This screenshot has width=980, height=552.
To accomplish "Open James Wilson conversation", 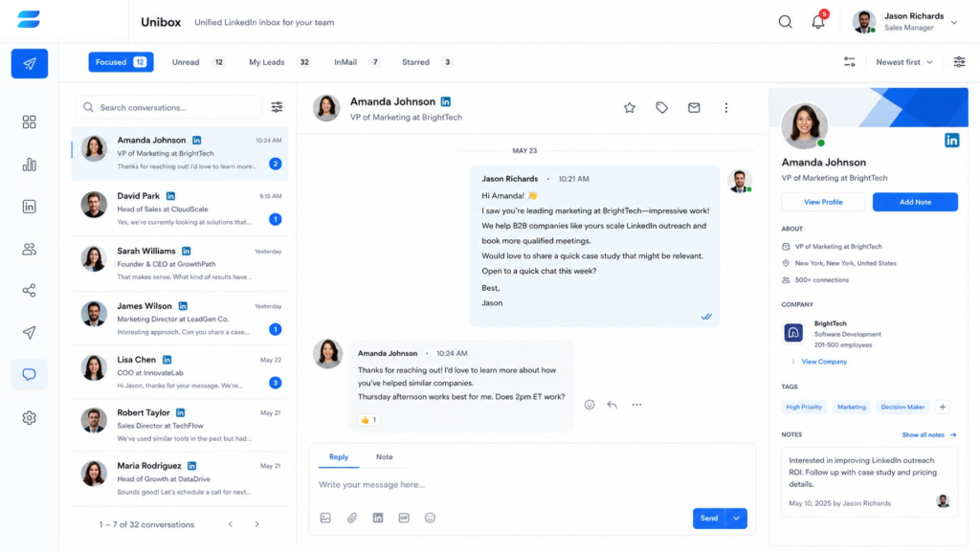I will coord(180,319).
